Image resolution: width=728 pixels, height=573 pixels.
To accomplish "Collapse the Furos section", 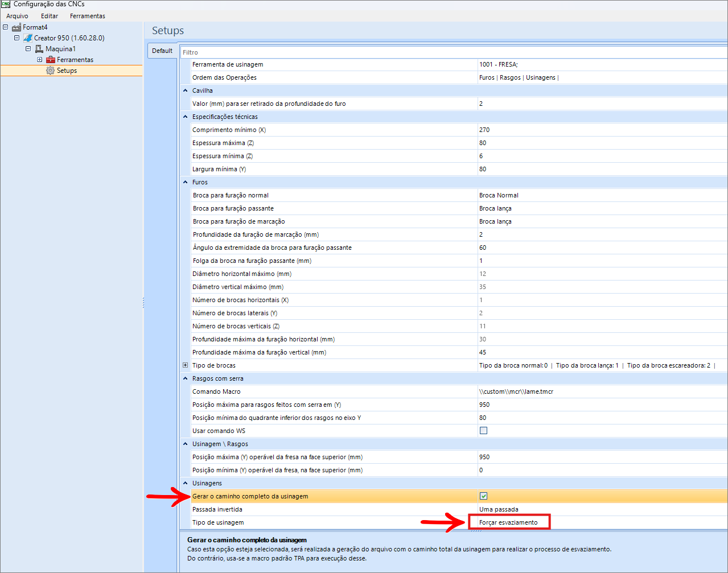I will (185, 182).
